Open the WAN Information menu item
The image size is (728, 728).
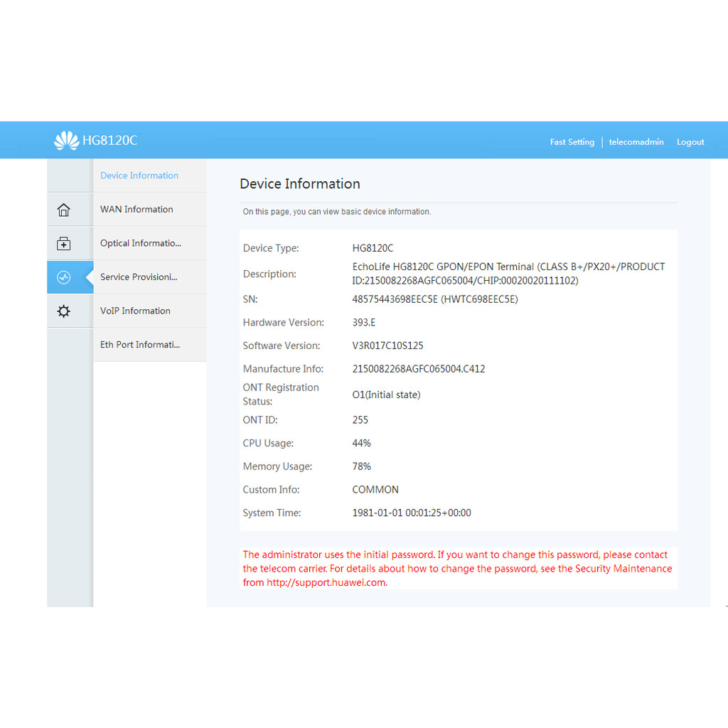point(136,209)
